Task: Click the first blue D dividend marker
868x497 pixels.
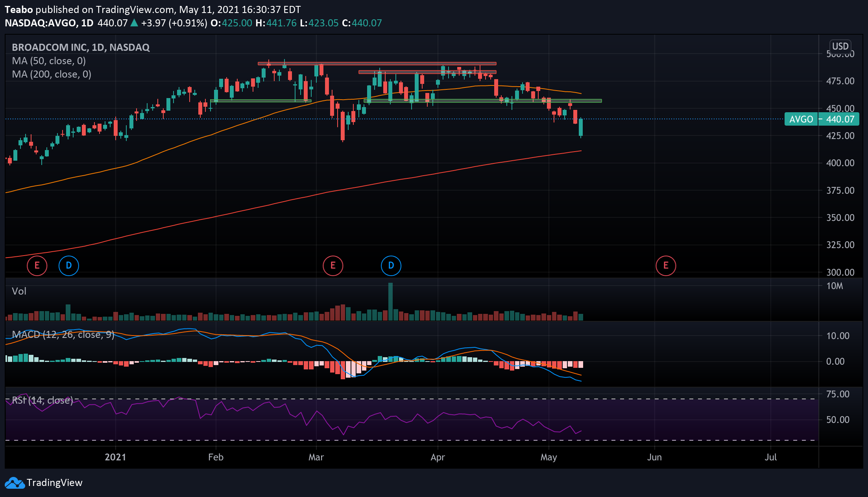Action: [x=69, y=265]
